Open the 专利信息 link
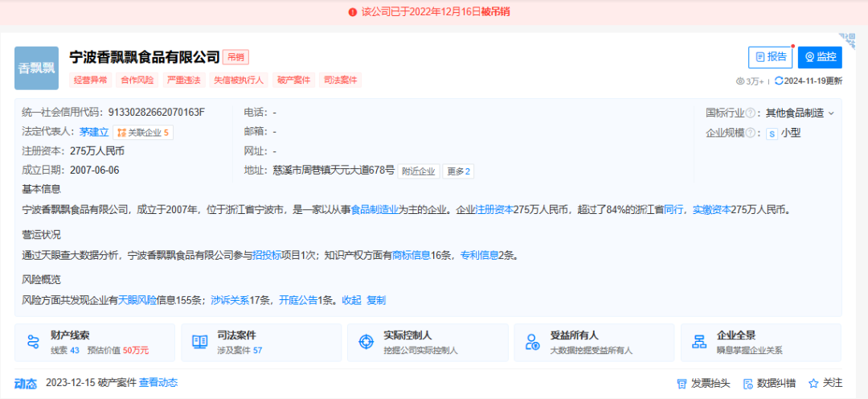This screenshot has height=399, width=868. coord(479,256)
